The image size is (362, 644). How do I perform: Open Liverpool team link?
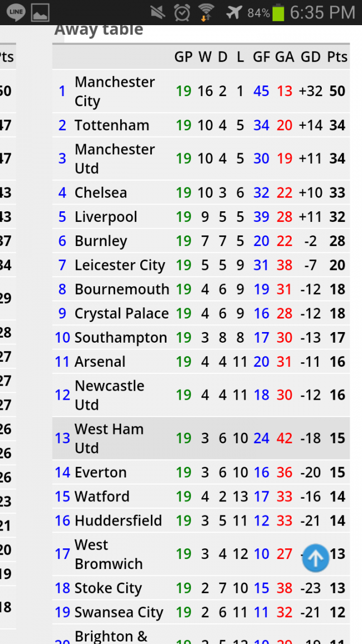pos(106,217)
